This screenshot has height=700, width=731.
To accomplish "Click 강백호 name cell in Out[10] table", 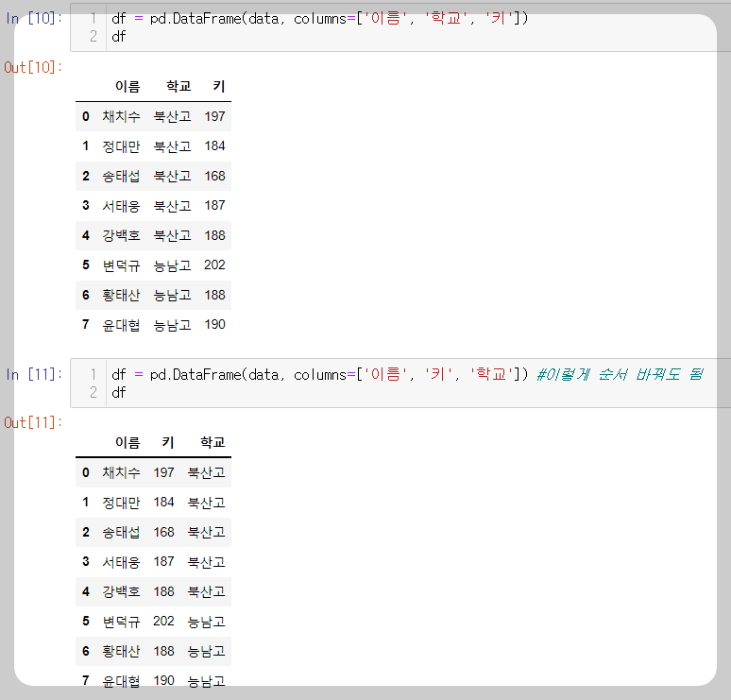I will [x=121, y=235].
